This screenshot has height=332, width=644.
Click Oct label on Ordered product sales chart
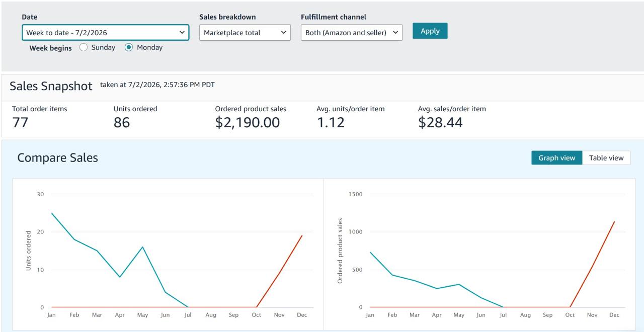click(x=570, y=315)
